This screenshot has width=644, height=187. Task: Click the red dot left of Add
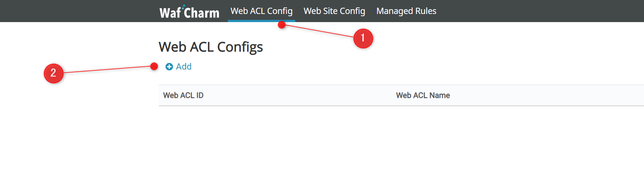(x=154, y=66)
